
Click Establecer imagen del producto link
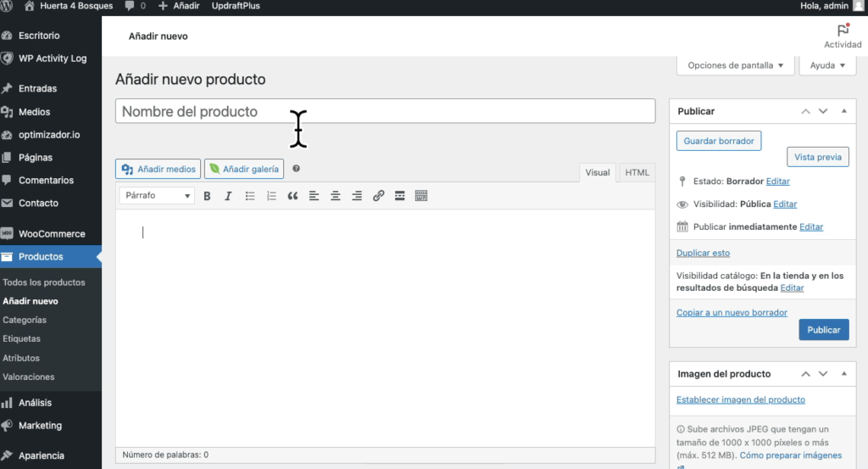click(740, 399)
